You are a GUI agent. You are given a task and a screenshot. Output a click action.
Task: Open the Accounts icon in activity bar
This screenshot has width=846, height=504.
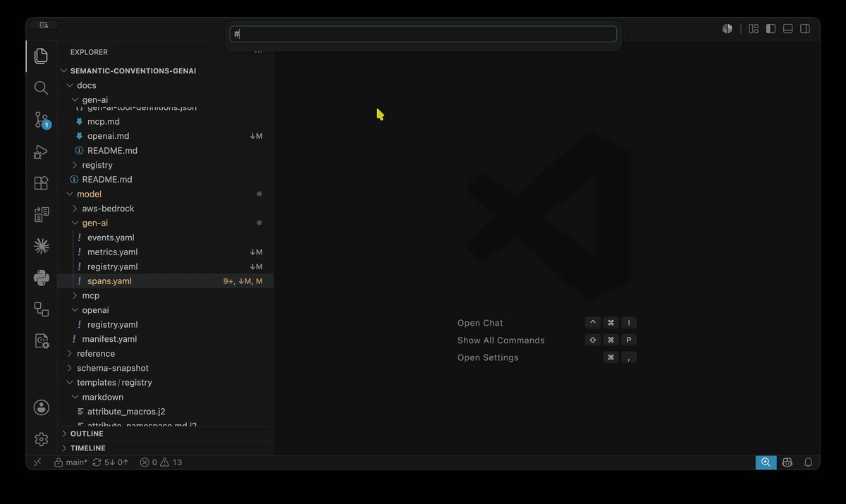click(x=41, y=407)
